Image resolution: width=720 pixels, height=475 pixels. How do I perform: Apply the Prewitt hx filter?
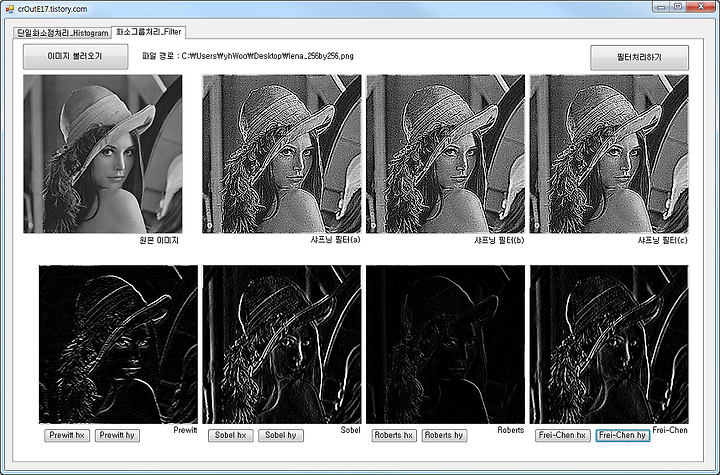[67, 435]
